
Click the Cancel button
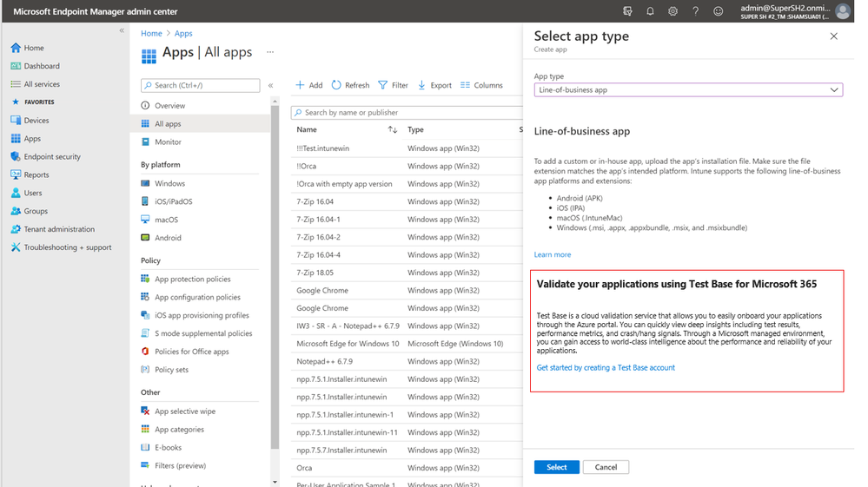coord(606,467)
